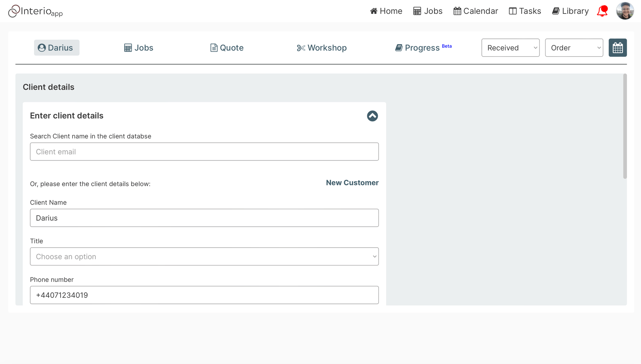The width and height of the screenshot is (641, 364).
Task: Click the vertical scrollbar of client panel
Action: (x=625, y=126)
